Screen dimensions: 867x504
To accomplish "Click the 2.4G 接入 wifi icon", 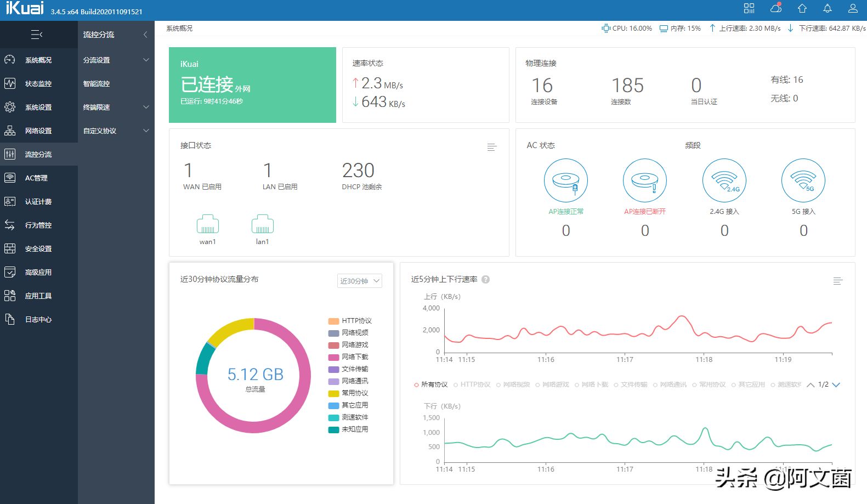I will pos(724,180).
